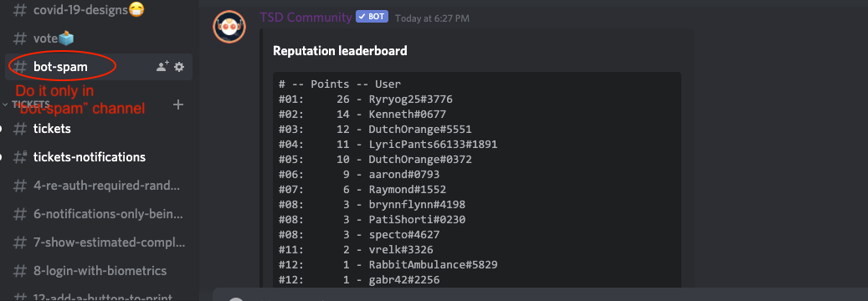
Task: Open bot-spam channel settings gear
Action: [x=179, y=67]
